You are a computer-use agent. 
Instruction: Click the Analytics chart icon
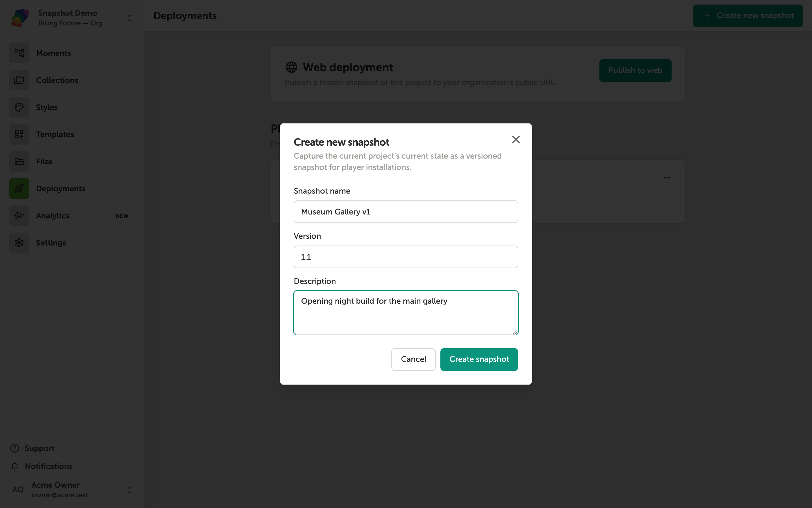coord(19,216)
